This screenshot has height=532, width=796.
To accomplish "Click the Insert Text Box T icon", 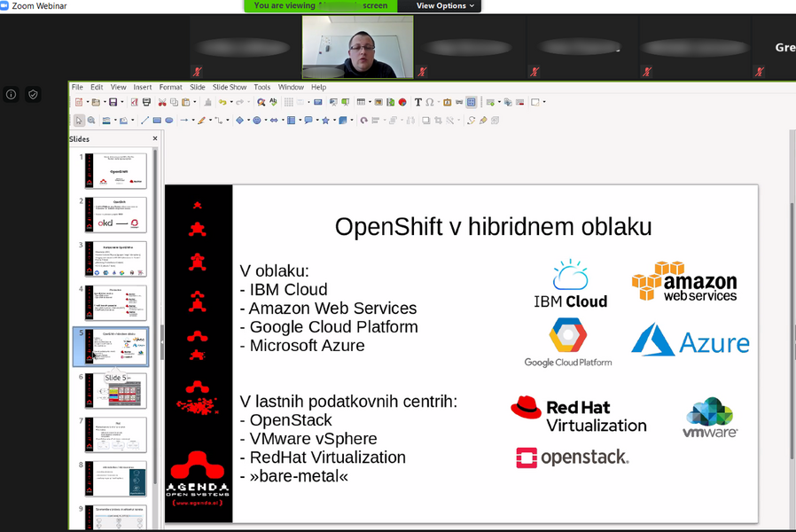I will [x=418, y=102].
